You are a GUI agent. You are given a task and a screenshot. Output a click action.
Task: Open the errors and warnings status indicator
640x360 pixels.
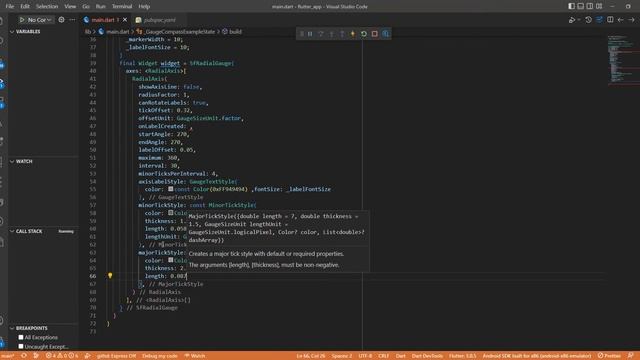[x=62, y=356]
